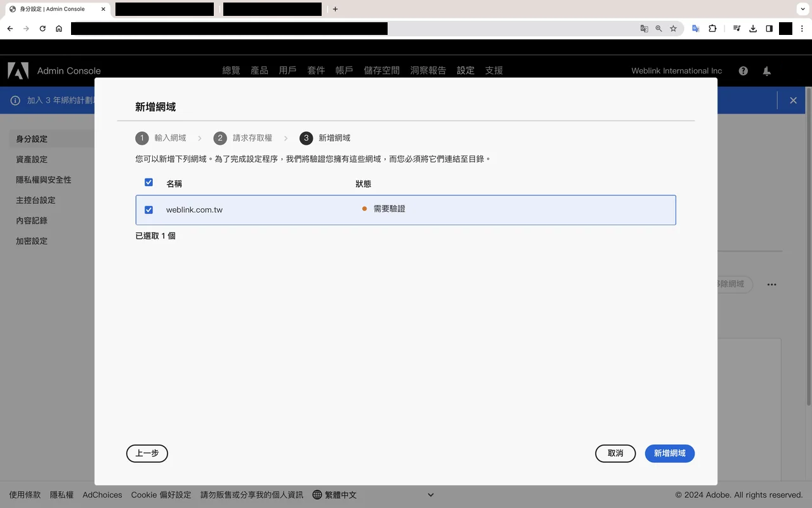The width and height of the screenshot is (812, 508).
Task: Click the Adobe logo in Admin Console header
Action: (x=18, y=70)
